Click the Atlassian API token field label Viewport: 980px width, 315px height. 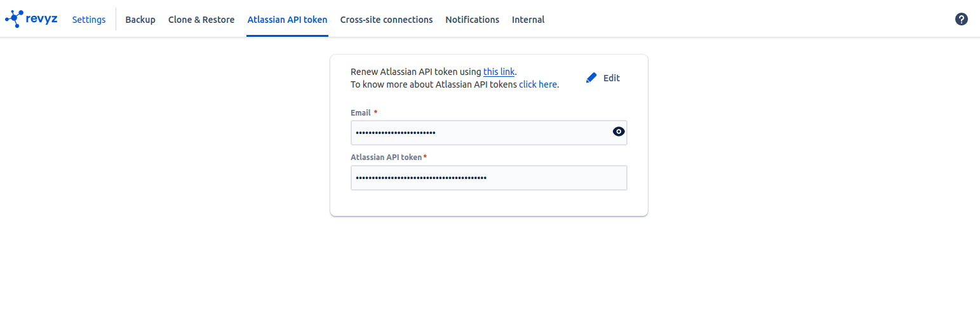(x=386, y=157)
